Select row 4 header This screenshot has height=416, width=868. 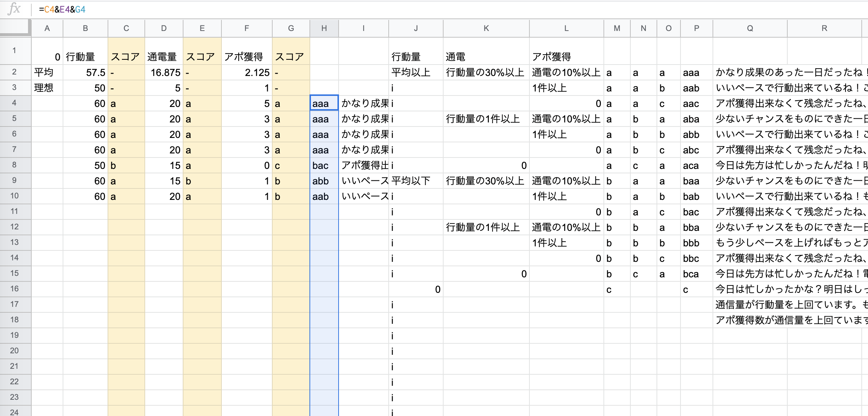[14, 103]
